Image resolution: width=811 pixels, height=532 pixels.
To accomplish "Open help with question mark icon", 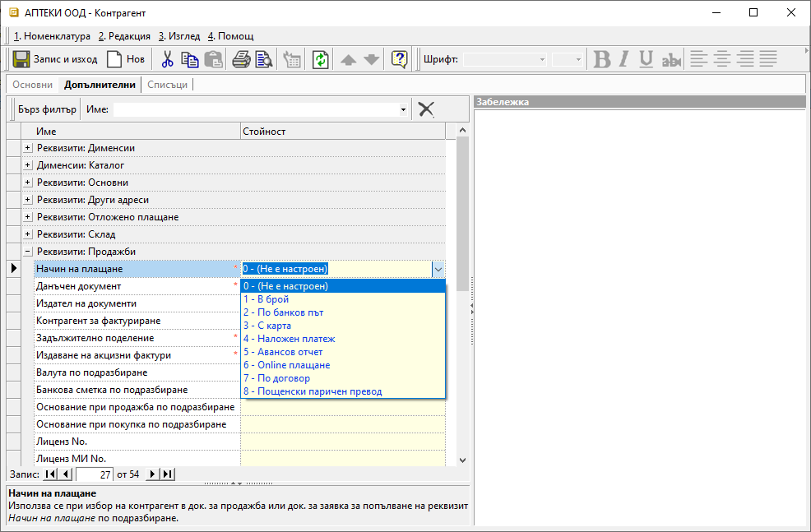I will 399,59.
